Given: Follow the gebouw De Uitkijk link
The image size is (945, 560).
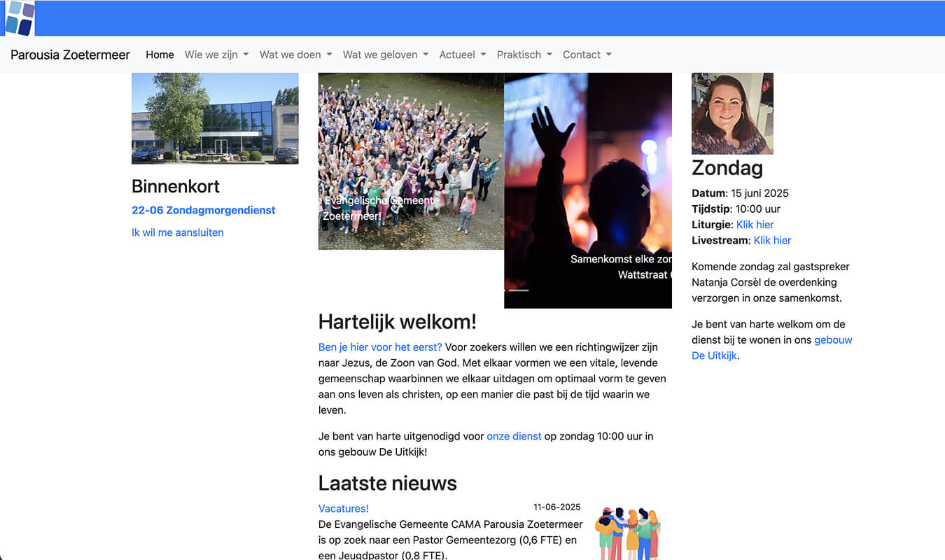Looking at the screenshot, I should pyautogui.click(x=772, y=348).
